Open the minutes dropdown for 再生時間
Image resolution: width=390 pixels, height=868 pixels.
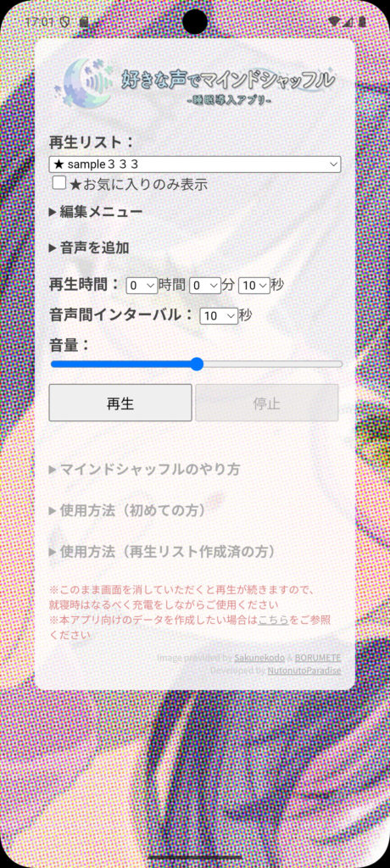click(x=205, y=286)
